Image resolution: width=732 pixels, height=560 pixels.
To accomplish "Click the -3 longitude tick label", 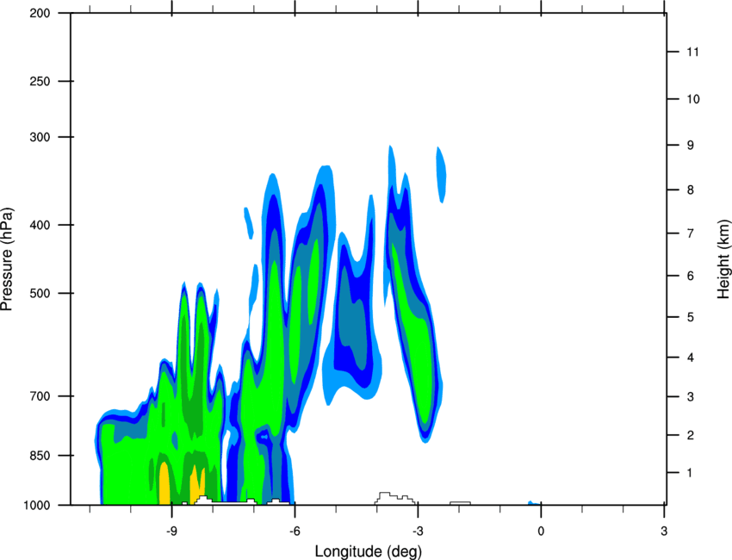I will click(418, 532).
